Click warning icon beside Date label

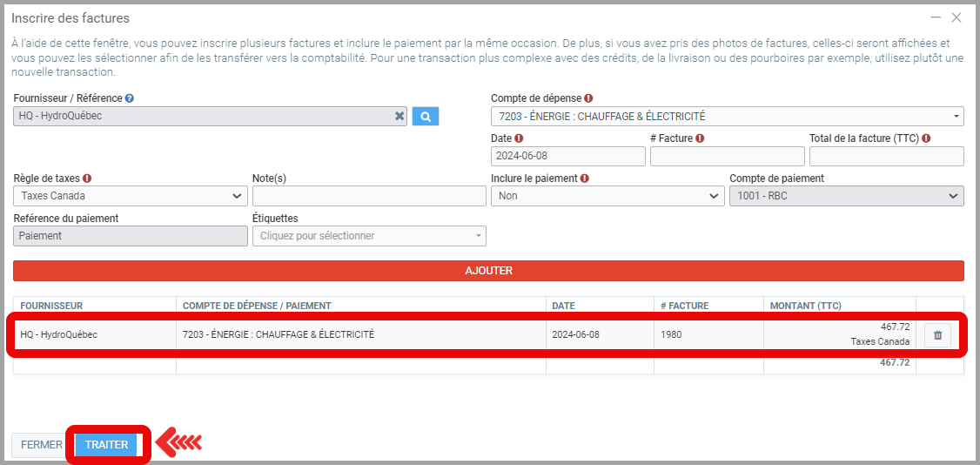520,138
